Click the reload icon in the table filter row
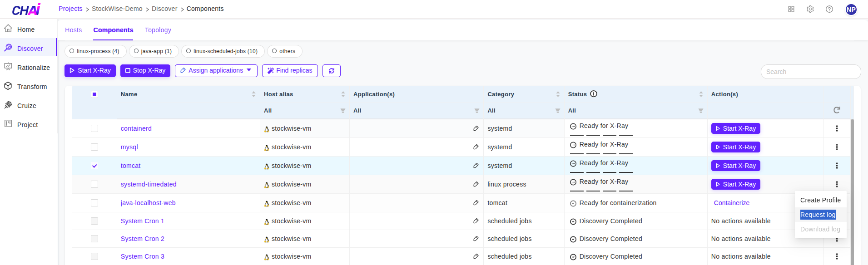The width and height of the screenshot is (868, 265). 837,110
